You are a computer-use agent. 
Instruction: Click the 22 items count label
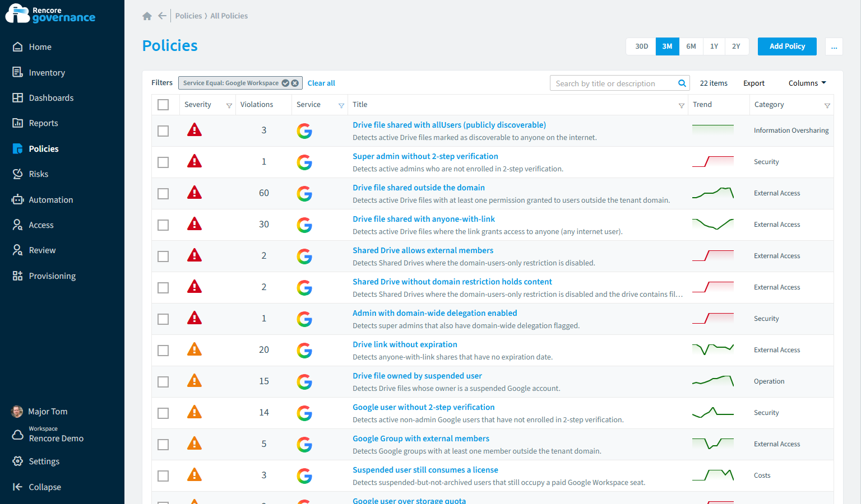pos(714,83)
